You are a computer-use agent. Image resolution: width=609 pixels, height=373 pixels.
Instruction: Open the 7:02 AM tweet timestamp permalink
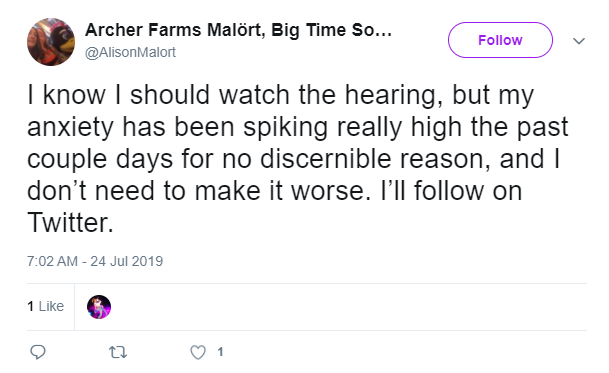coord(95,261)
